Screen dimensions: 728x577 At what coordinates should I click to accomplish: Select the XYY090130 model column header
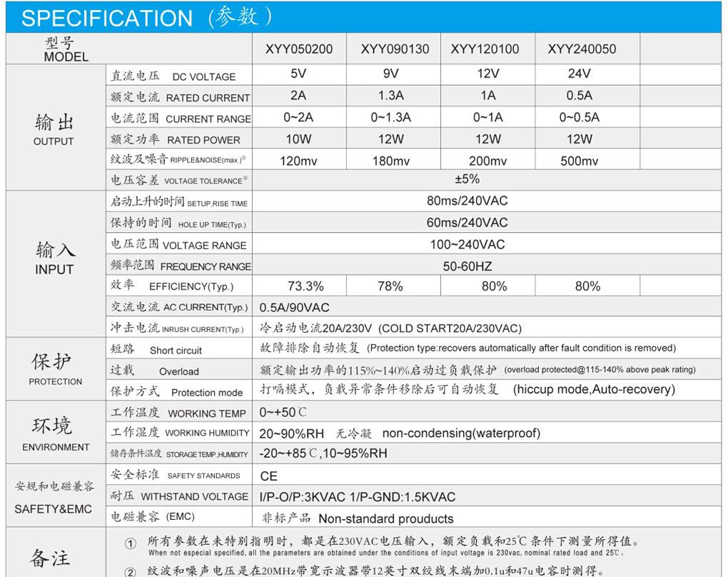(395, 49)
